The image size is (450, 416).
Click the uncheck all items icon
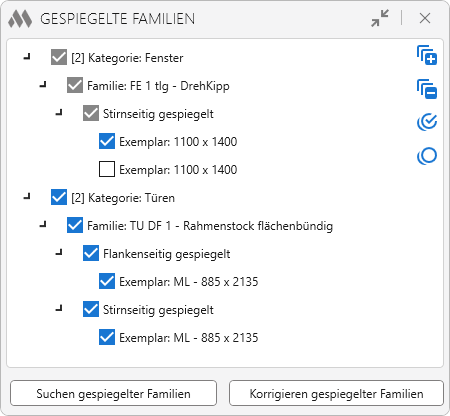[427, 156]
